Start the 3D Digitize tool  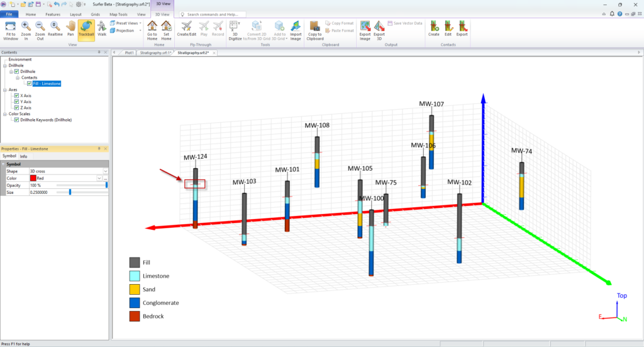click(x=235, y=30)
